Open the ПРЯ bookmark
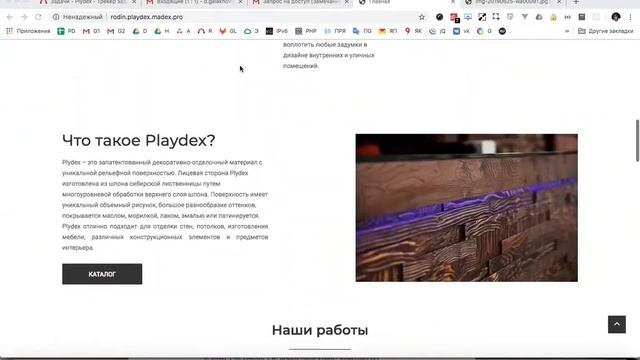The image size is (640, 360). [335, 31]
